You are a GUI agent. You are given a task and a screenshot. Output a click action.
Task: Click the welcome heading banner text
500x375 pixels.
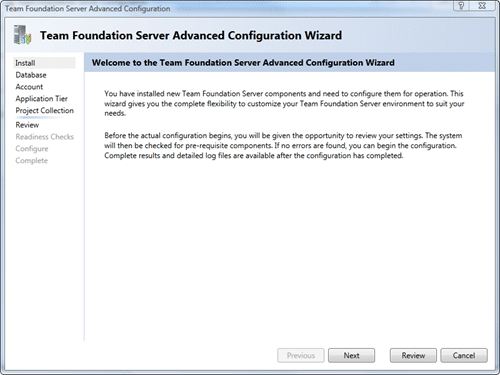tap(243, 63)
